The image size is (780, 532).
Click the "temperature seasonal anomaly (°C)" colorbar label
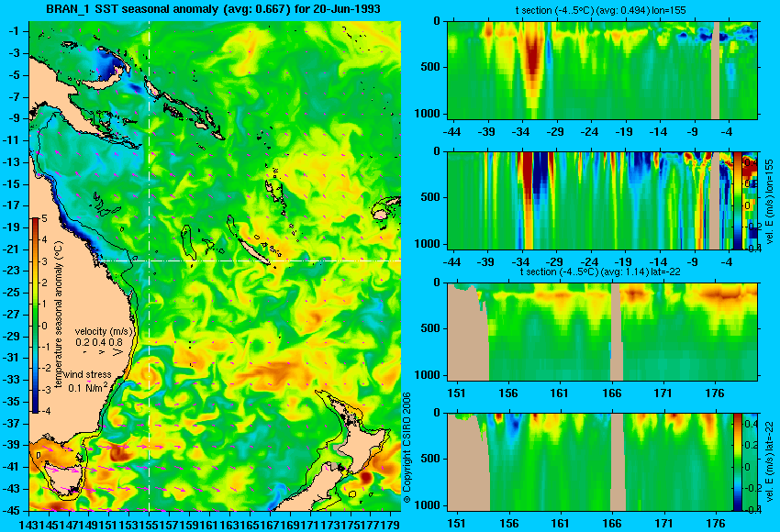point(58,315)
